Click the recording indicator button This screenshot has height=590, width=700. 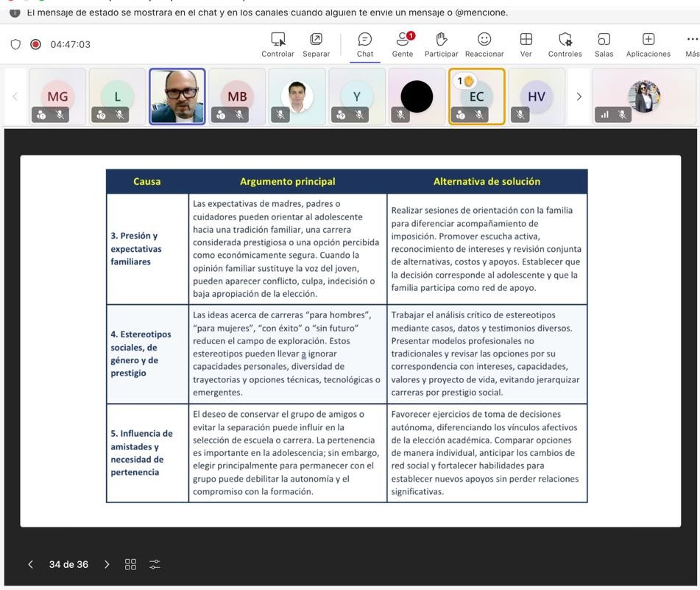tap(36, 44)
